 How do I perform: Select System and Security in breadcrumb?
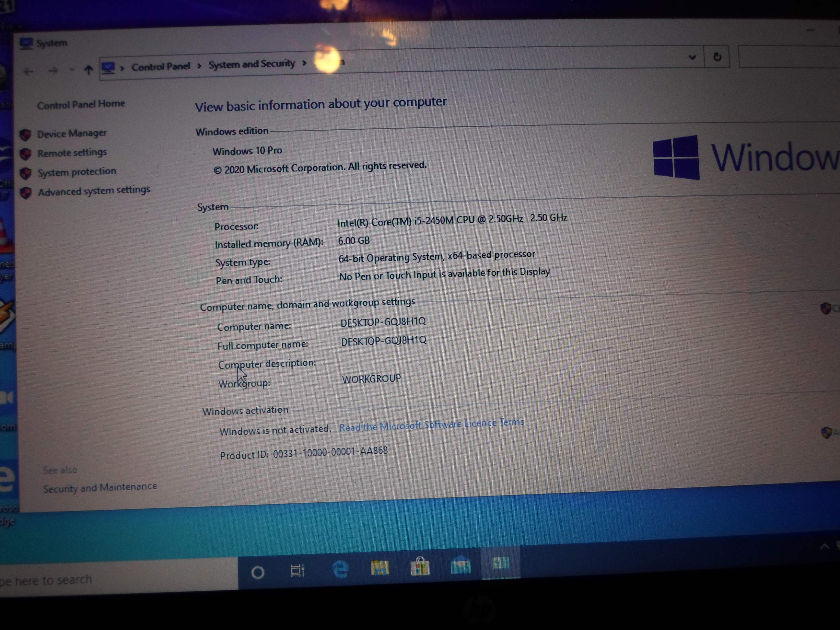[x=252, y=64]
